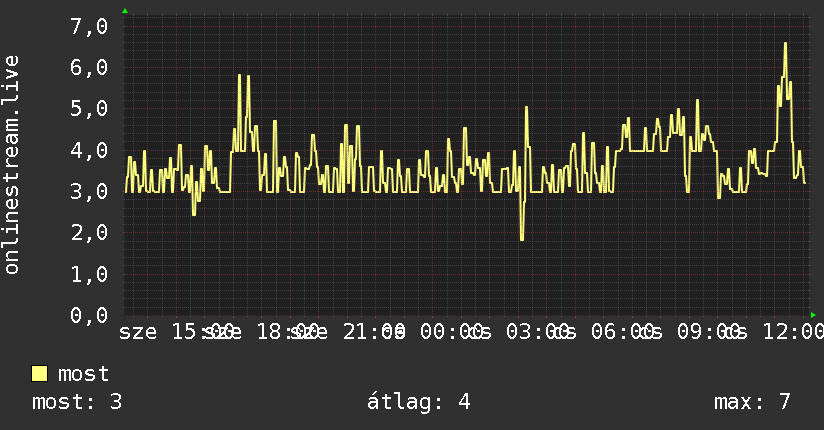Click the y-axis label 2,0
The height and width of the screenshot is (430, 824).
89,233
